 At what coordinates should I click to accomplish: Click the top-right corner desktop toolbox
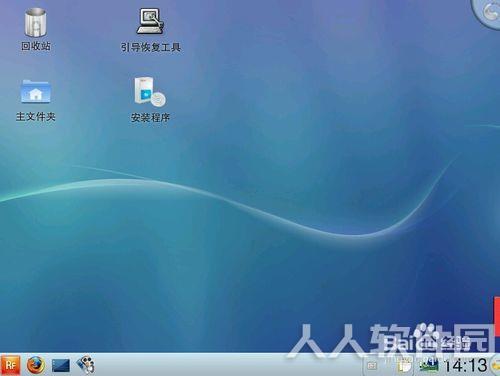click(489, 12)
